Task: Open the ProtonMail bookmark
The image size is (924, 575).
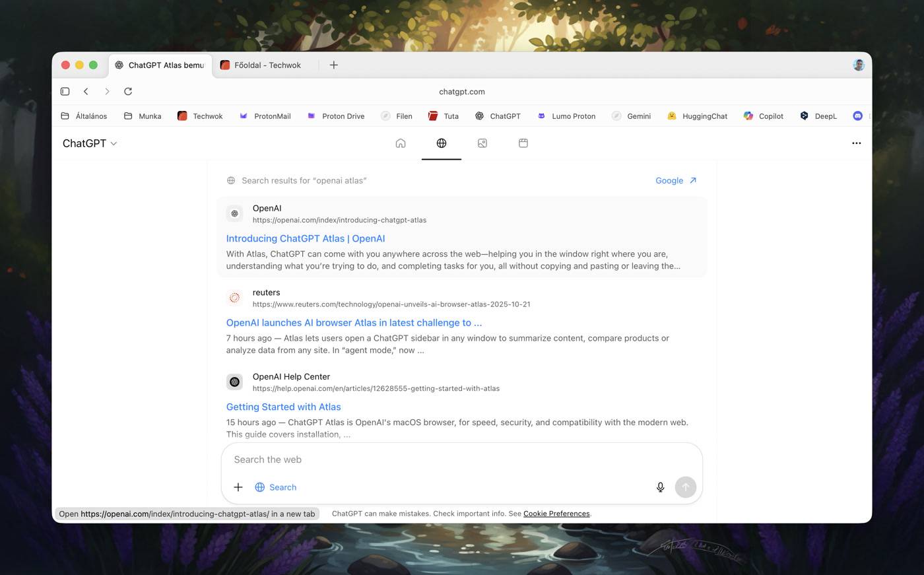Action: click(265, 116)
